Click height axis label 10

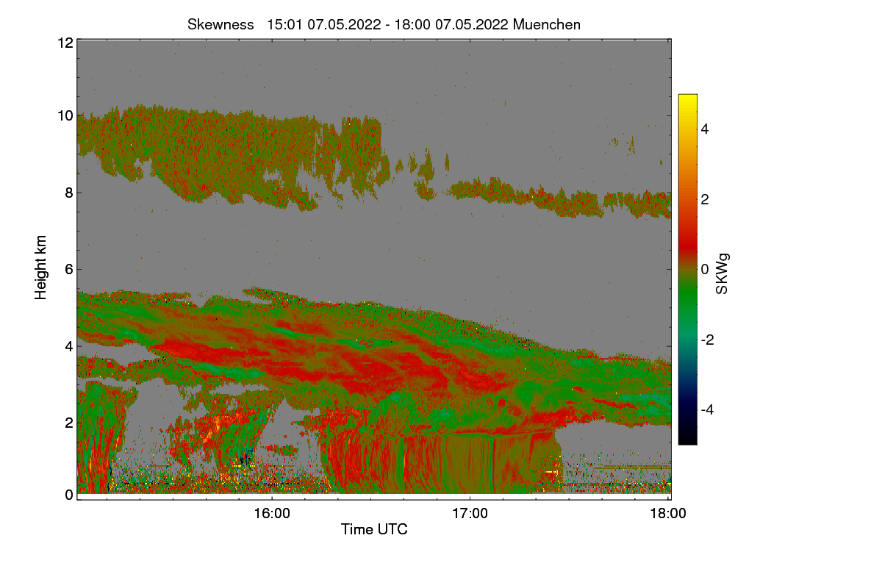(x=65, y=115)
